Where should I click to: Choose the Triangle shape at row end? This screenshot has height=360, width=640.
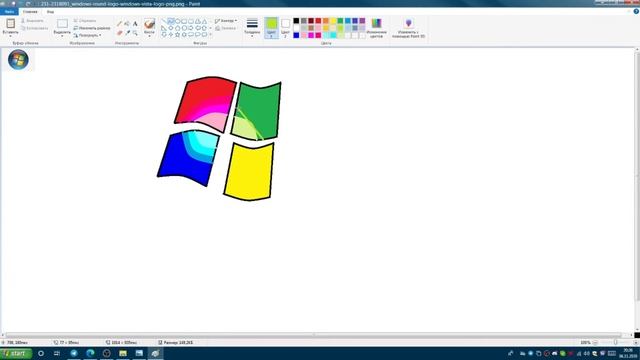click(x=204, y=21)
